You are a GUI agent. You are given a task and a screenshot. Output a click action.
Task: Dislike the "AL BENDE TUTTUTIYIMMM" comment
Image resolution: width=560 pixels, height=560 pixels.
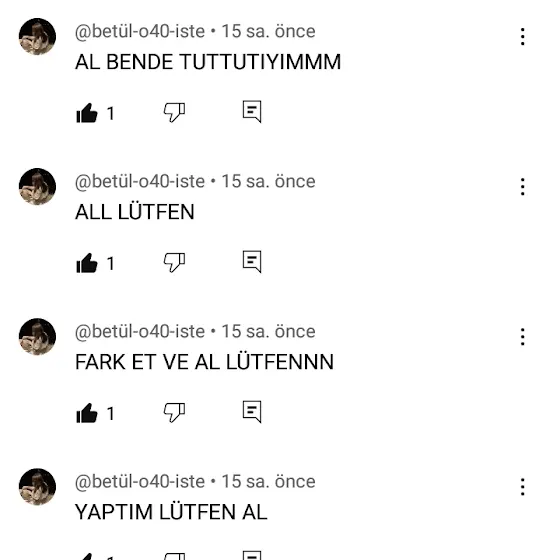pos(174,112)
